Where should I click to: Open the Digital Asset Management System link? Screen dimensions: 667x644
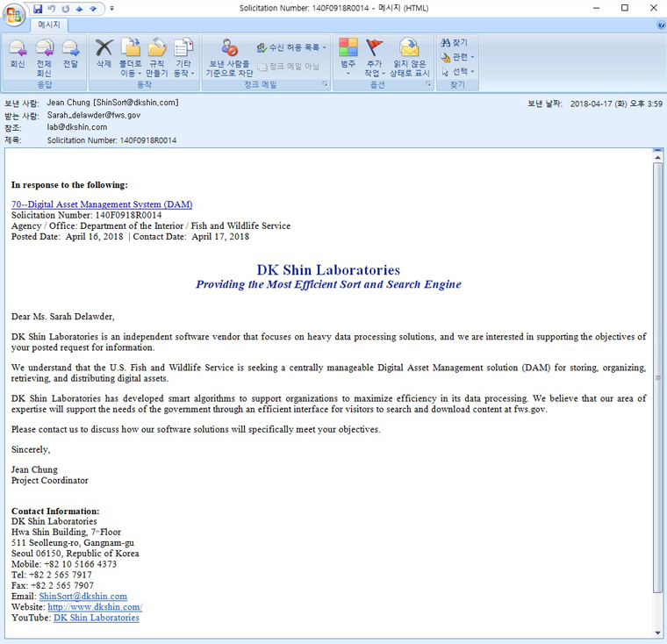(x=102, y=204)
